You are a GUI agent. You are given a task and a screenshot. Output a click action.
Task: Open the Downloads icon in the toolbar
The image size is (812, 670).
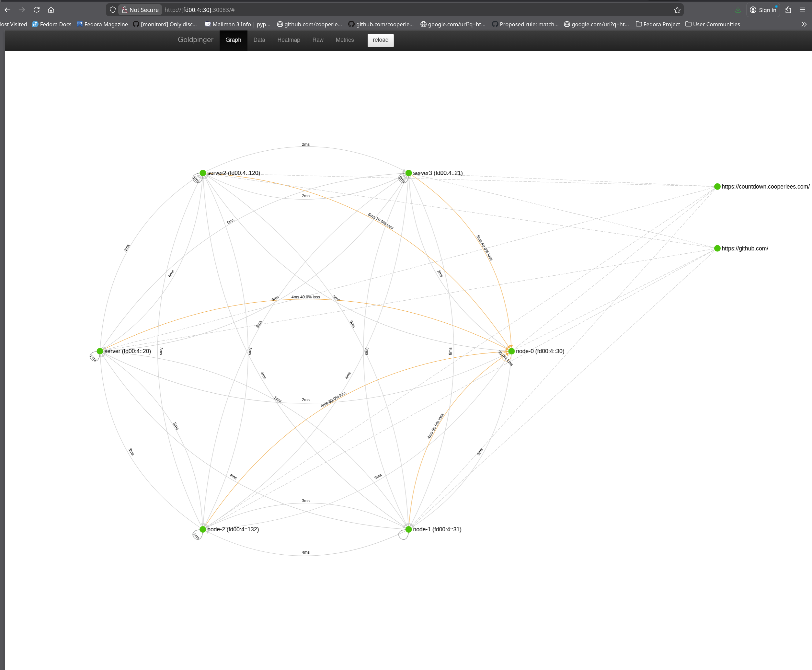(x=738, y=10)
